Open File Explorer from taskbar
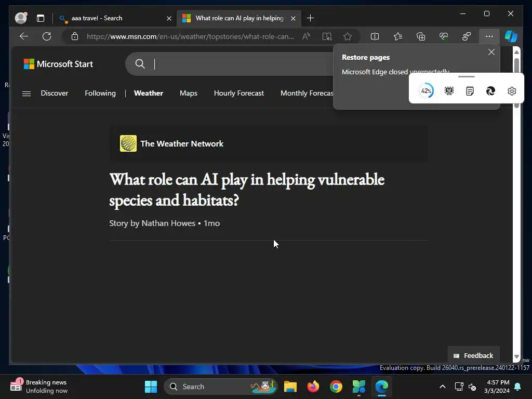532x399 pixels. pos(290,387)
